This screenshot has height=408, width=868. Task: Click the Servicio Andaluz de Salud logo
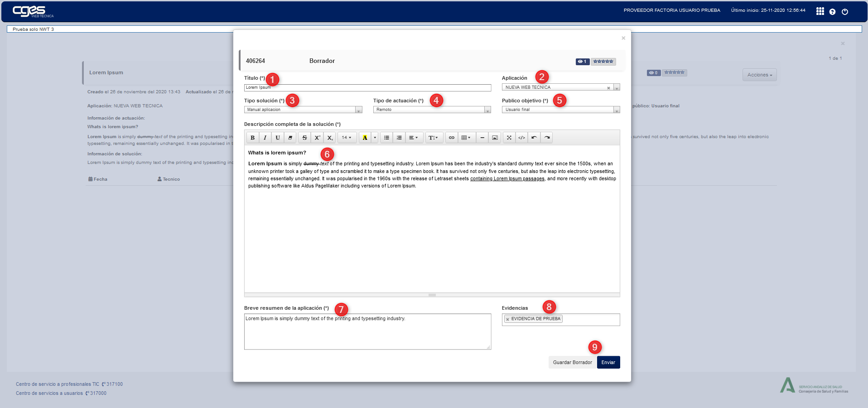point(814,385)
